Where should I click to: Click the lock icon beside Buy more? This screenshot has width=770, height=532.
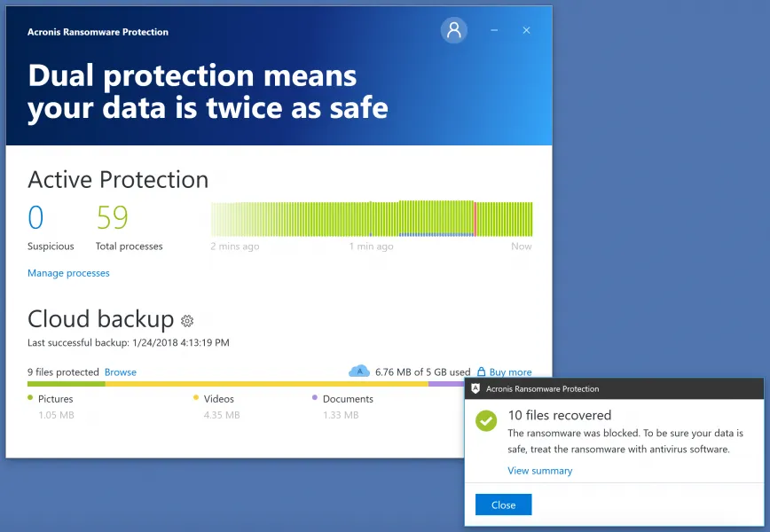click(481, 372)
